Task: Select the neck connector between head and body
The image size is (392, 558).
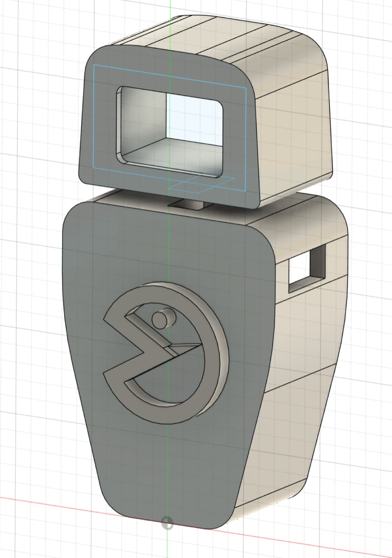Action: [190, 205]
